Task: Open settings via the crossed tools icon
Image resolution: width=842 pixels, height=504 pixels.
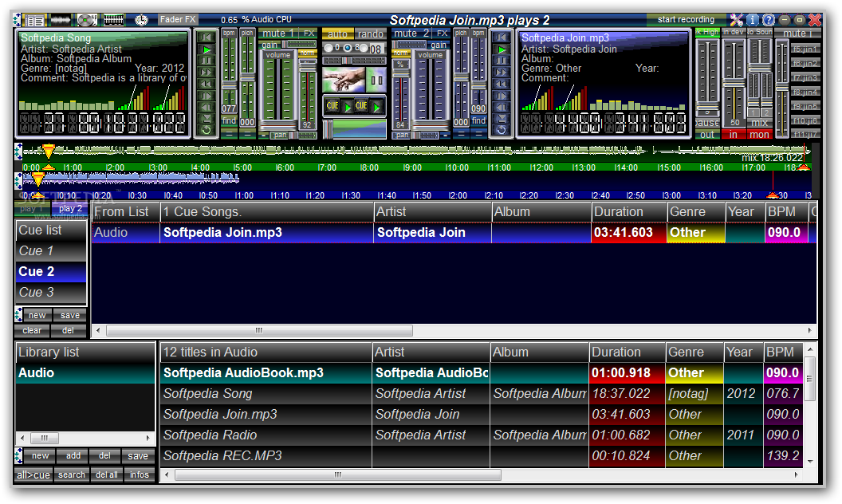Action: click(x=736, y=20)
